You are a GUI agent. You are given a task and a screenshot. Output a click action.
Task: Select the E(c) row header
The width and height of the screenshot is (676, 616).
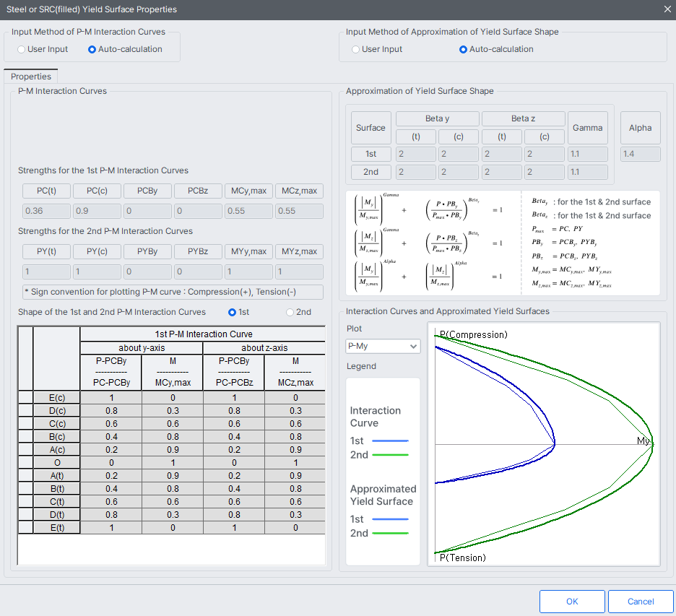57,398
